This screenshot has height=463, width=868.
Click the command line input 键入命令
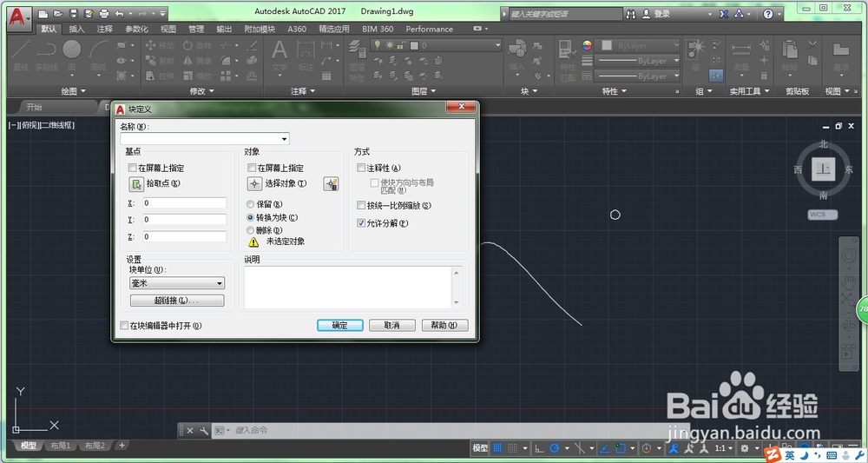tap(451, 430)
